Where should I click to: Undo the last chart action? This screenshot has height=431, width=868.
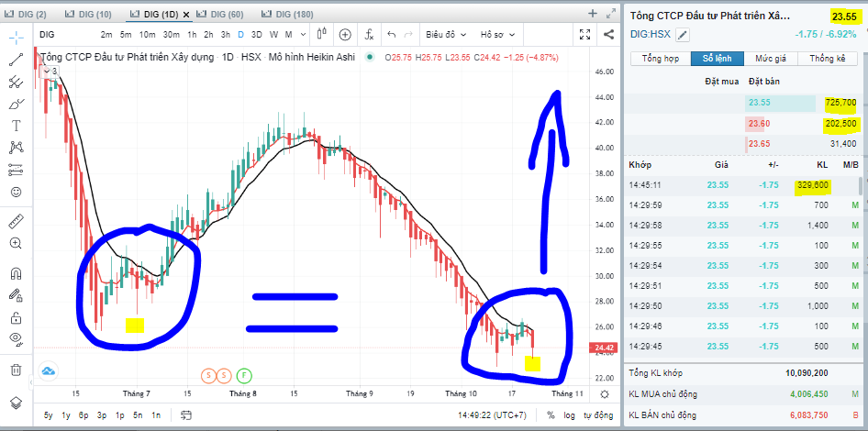(392, 34)
